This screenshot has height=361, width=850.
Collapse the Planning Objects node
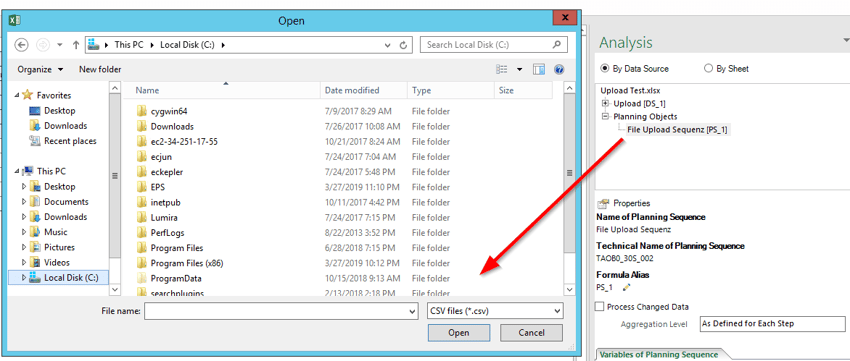point(606,116)
